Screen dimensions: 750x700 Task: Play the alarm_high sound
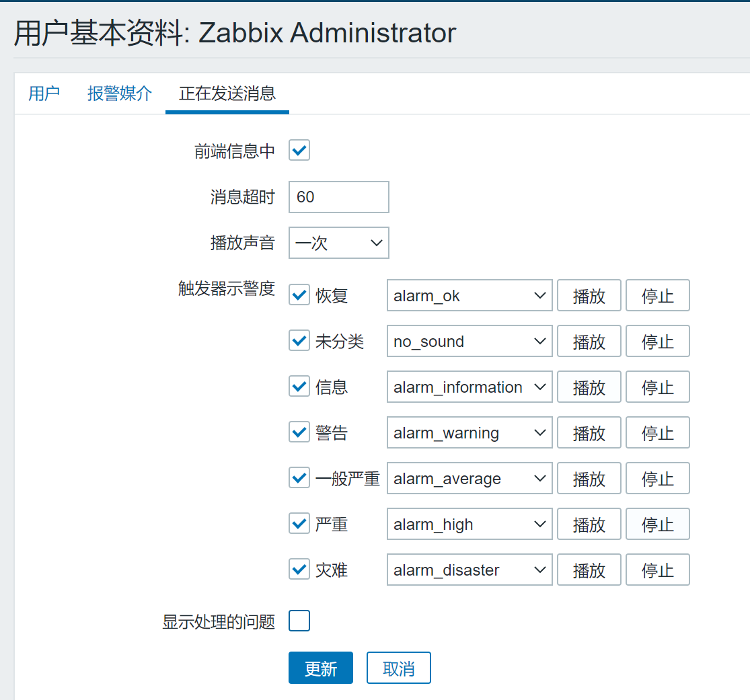pyautogui.click(x=589, y=524)
